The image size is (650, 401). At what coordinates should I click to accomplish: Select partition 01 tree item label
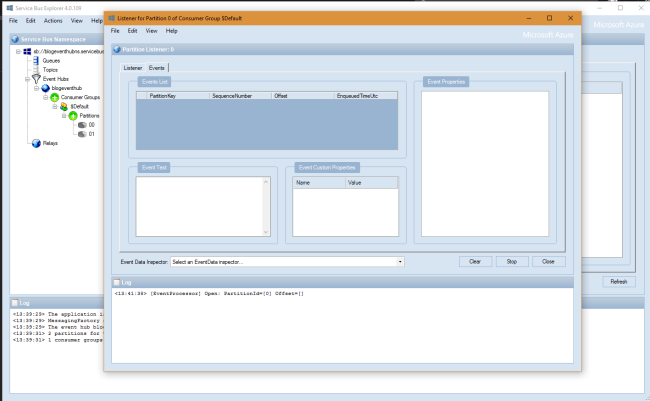(92, 134)
